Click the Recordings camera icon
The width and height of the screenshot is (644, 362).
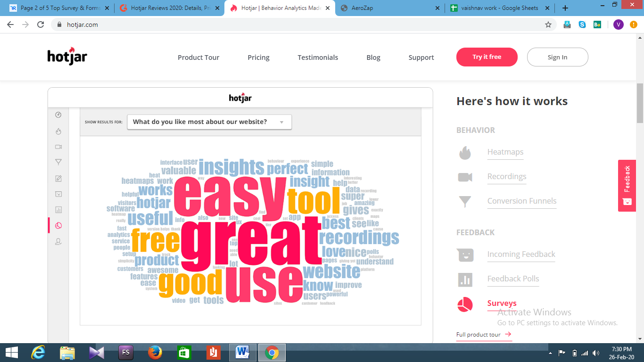(x=465, y=177)
